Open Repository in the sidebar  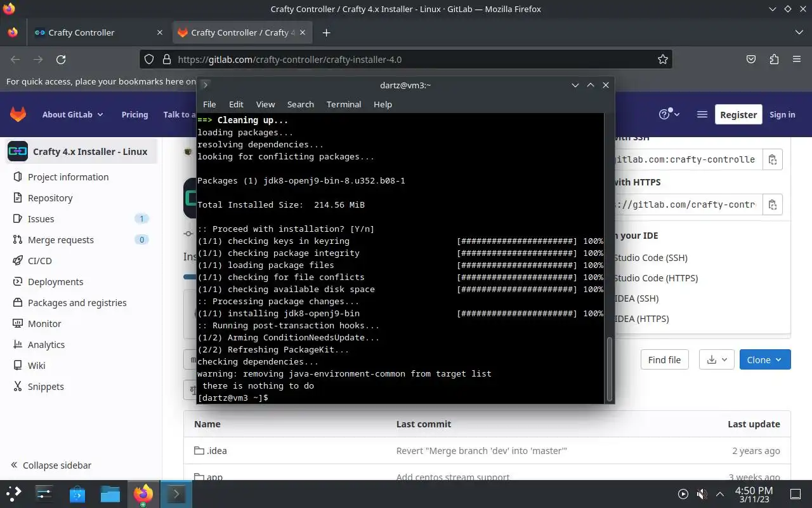[x=81, y=198]
